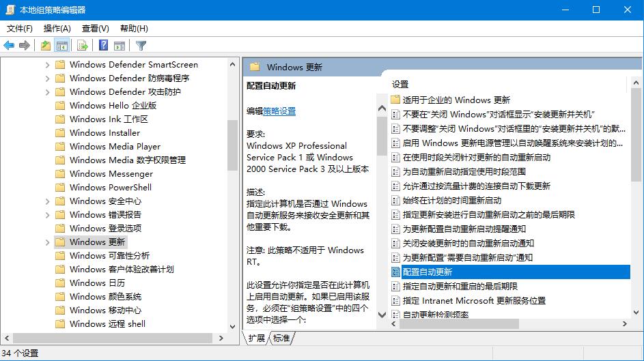Click the 策略设置 hyperlink
Screen dimensions: 644x361
(x=279, y=111)
